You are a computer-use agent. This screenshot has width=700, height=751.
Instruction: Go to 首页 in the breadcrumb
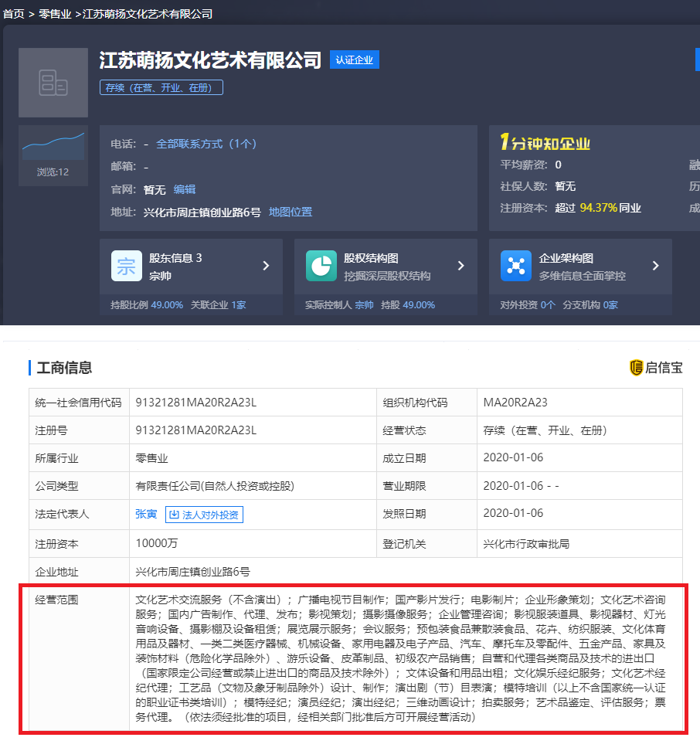point(13,14)
